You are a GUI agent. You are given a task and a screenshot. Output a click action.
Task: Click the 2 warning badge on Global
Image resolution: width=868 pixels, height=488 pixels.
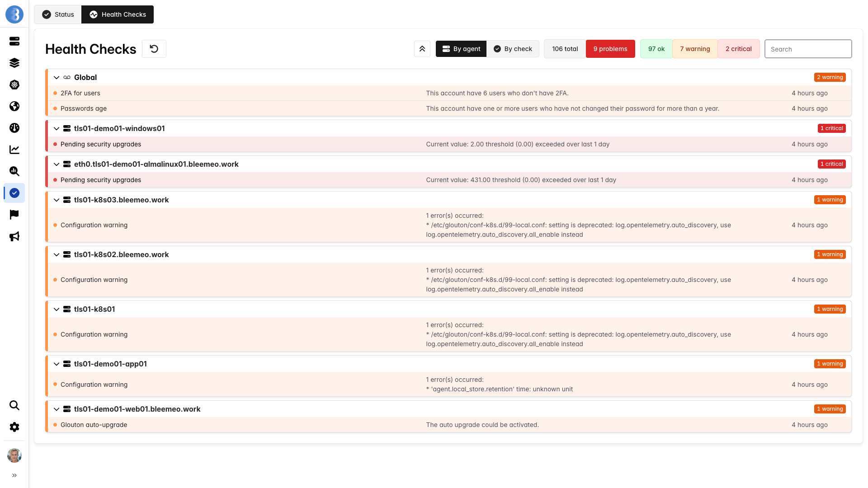[x=830, y=77]
